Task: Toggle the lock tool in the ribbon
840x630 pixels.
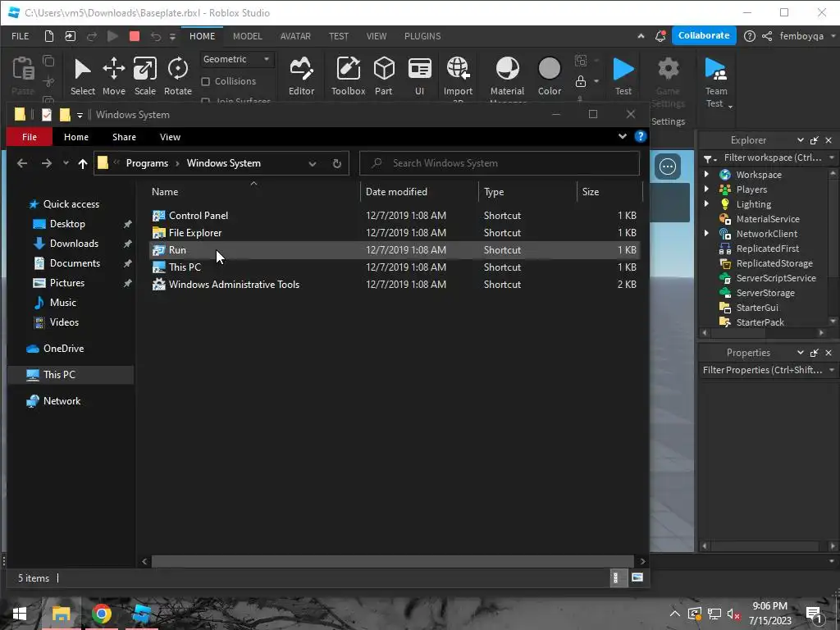Action: [x=581, y=81]
